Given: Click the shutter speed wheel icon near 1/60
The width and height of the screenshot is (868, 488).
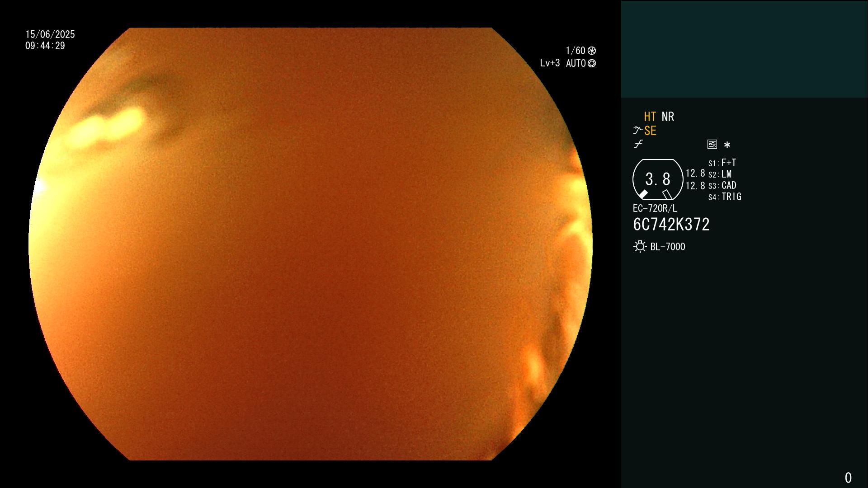Looking at the screenshot, I should pos(592,51).
